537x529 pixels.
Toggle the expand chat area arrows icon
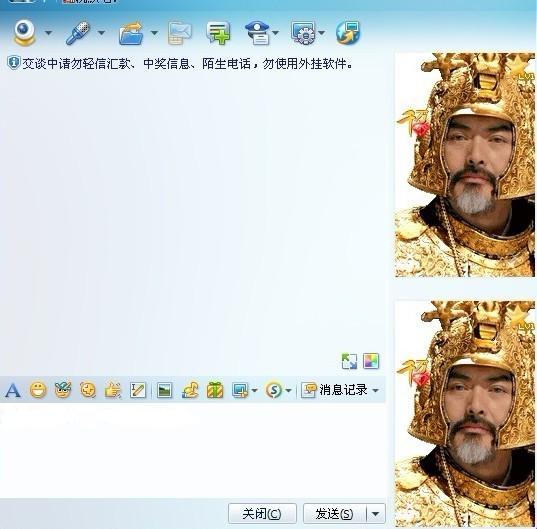pos(349,361)
